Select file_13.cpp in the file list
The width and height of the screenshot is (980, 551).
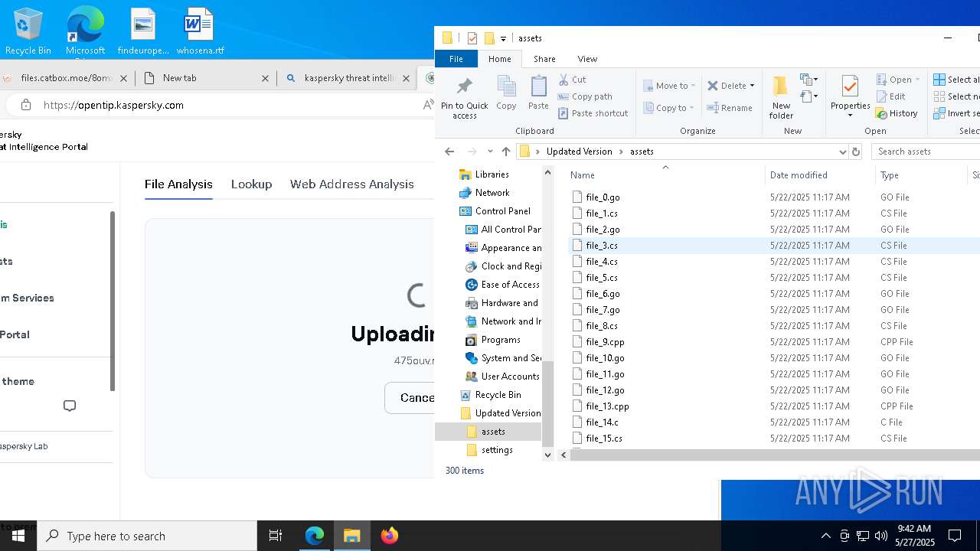tap(607, 406)
